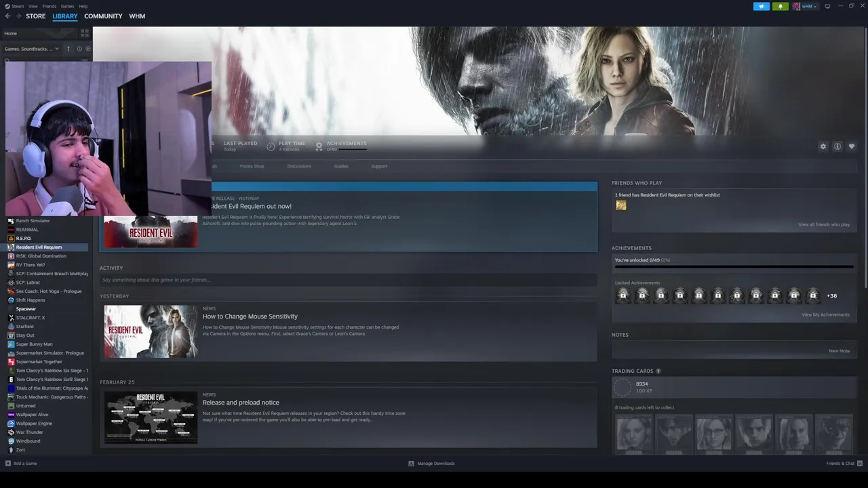Open the Friends menu

click(x=49, y=6)
